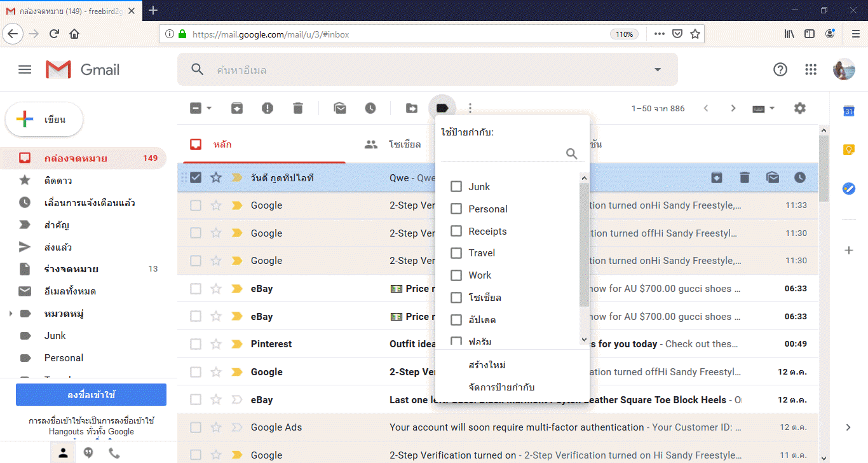The width and height of the screenshot is (868, 463).
Task: Open the Help question mark icon
Action: (x=780, y=70)
